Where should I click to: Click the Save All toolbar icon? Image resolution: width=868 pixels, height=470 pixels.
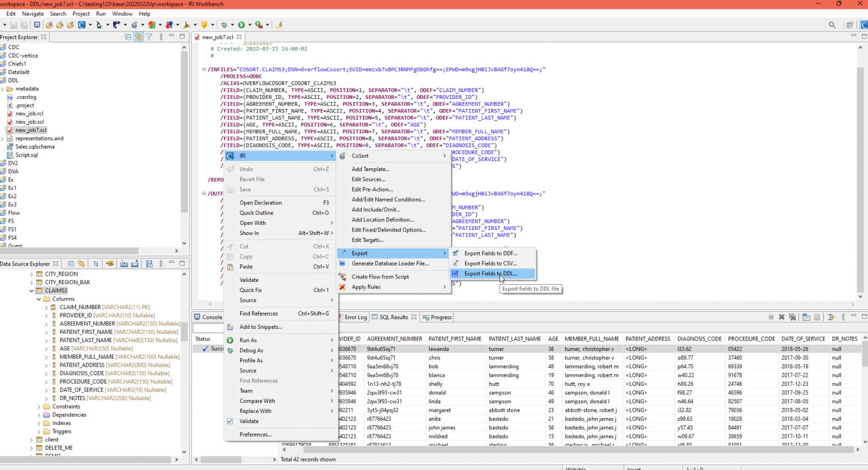[x=24, y=25]
